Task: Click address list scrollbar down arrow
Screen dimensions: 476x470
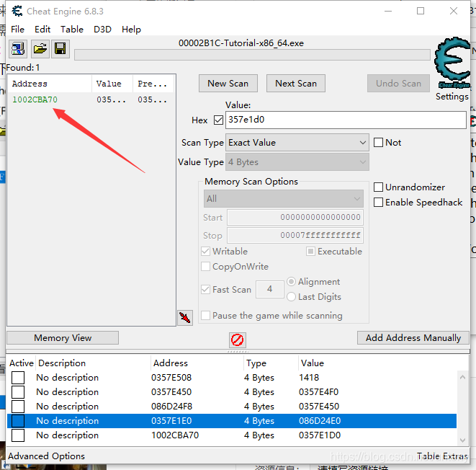Action: (462, 440)
